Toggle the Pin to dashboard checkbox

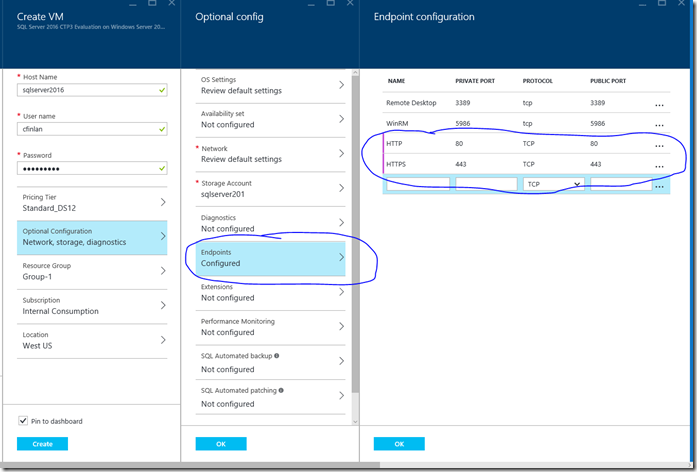23,421
